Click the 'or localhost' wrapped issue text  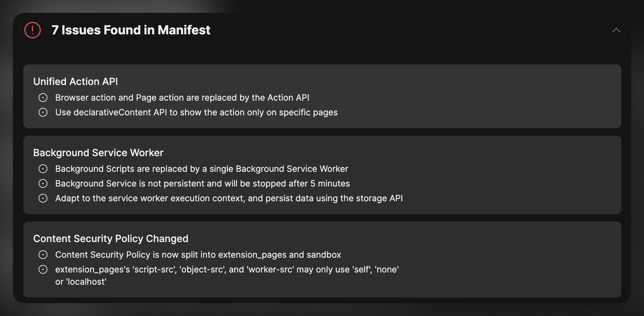click(81, 282)
